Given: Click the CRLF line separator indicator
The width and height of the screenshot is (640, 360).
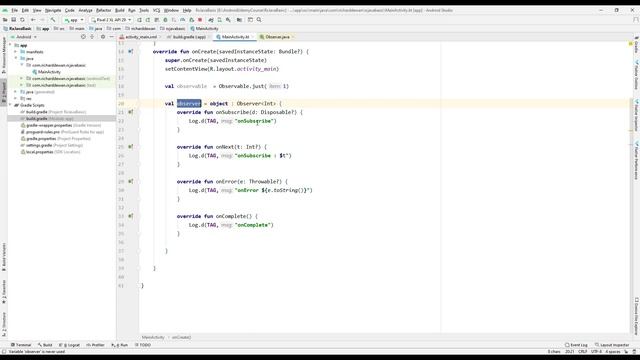Looking at the screenshot, I should tap(582, 351).
